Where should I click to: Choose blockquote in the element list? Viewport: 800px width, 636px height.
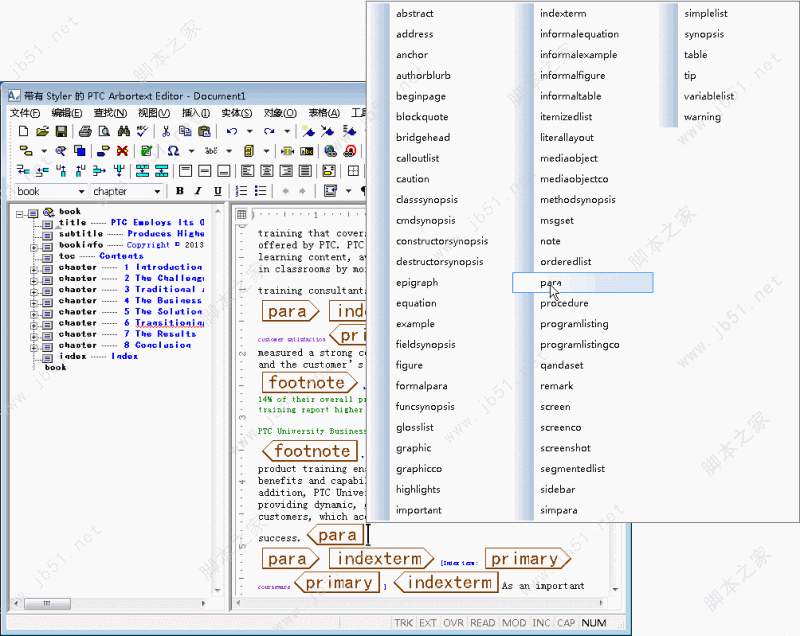coord(422,117)
